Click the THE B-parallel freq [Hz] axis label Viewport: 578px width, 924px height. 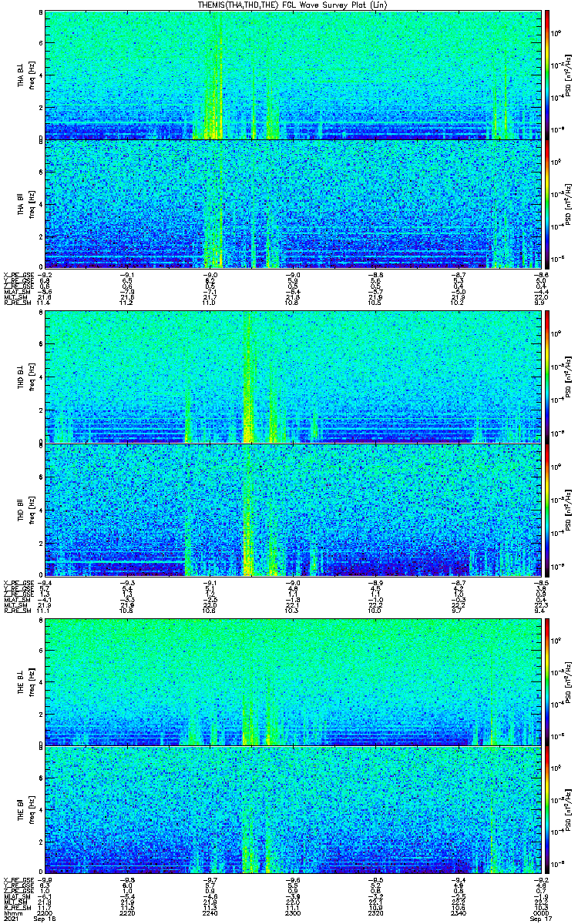(x=31, y=810)
